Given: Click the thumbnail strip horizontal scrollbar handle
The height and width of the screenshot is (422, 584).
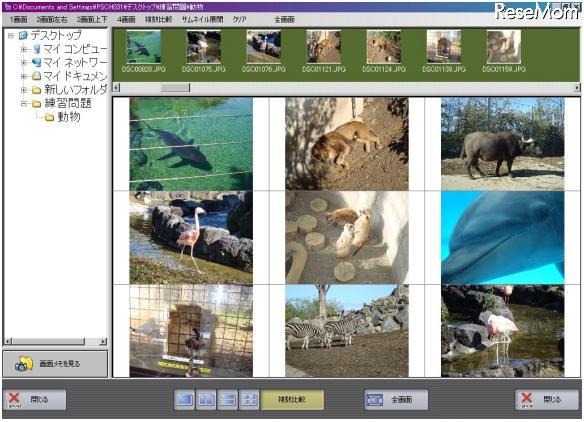Looking at the screenshot, I should (175, 88).
